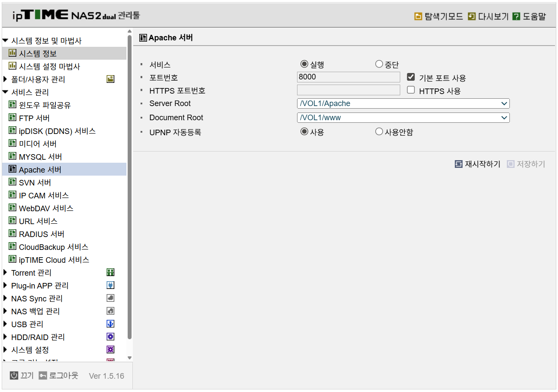Screen dimensions: 558x392
Task: Open the WebDAV 서비스 icon
Action: (x=12, y=208)
